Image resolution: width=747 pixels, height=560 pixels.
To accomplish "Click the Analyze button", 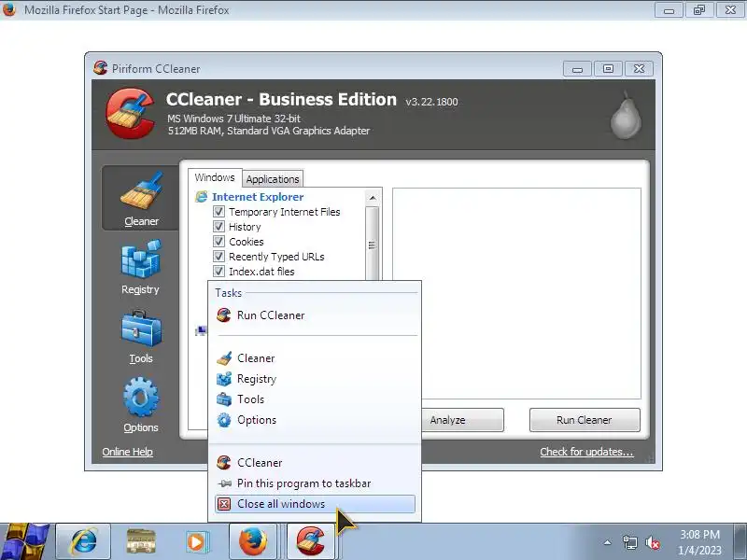I will coord(462,420).
